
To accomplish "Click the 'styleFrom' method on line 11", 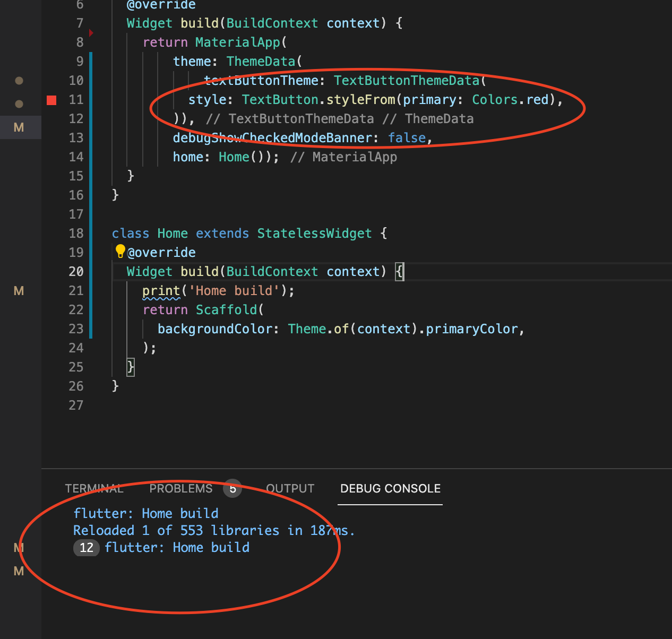I will point(361,100).
